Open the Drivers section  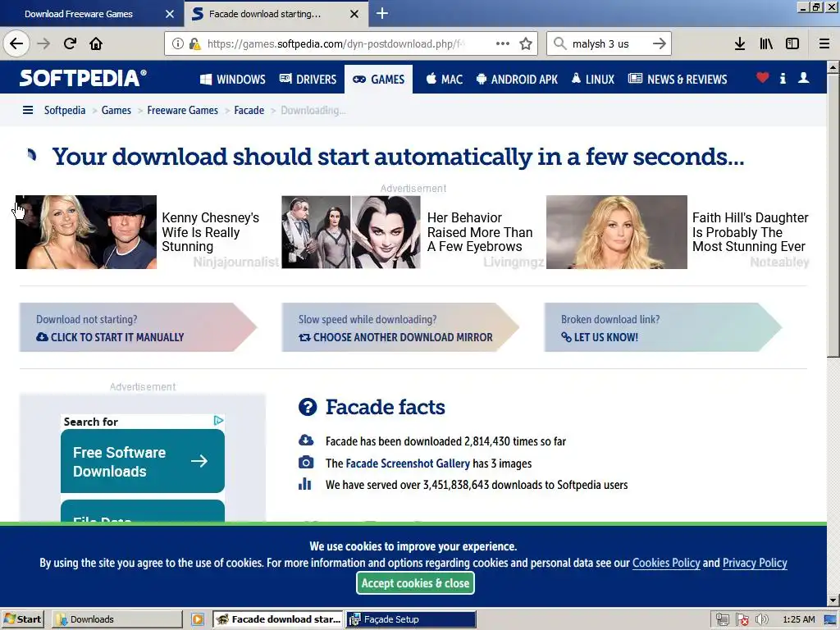click(x=308, y=80)
